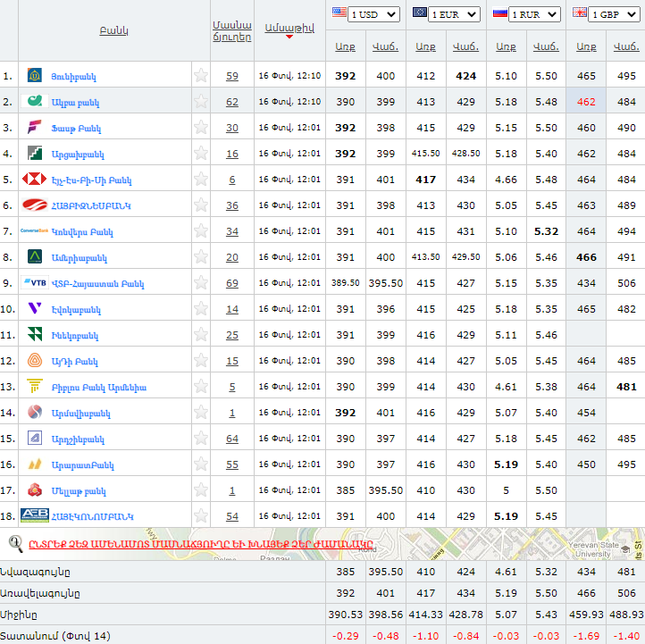Sort by the date column header
645x644 pixels.
(x=289, y=28)
